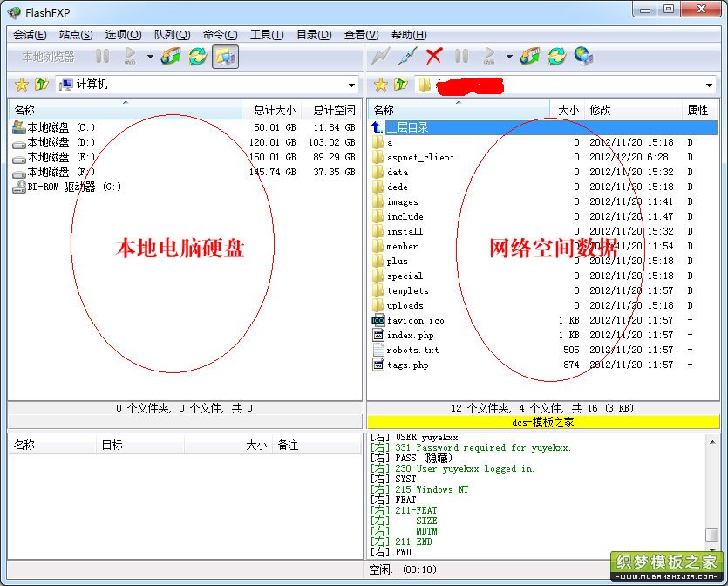
Task: Click the pause transfer icon on remote toolbar
Action: [462, 58]
